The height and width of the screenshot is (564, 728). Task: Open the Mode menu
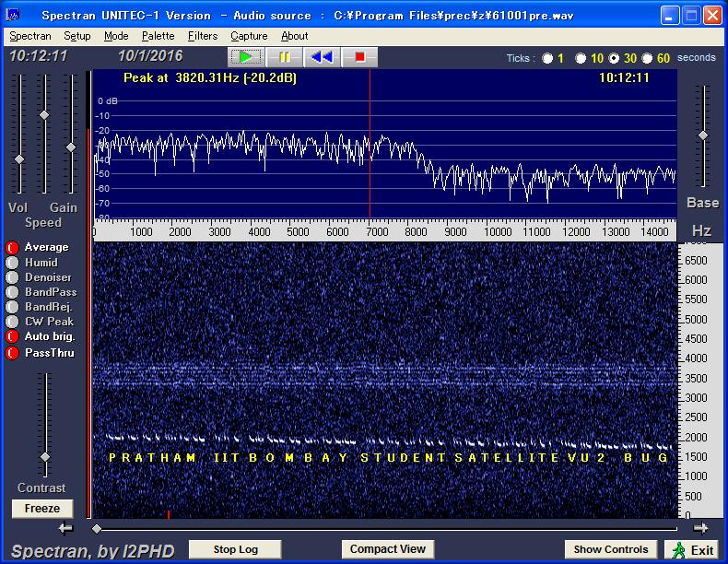116,36
